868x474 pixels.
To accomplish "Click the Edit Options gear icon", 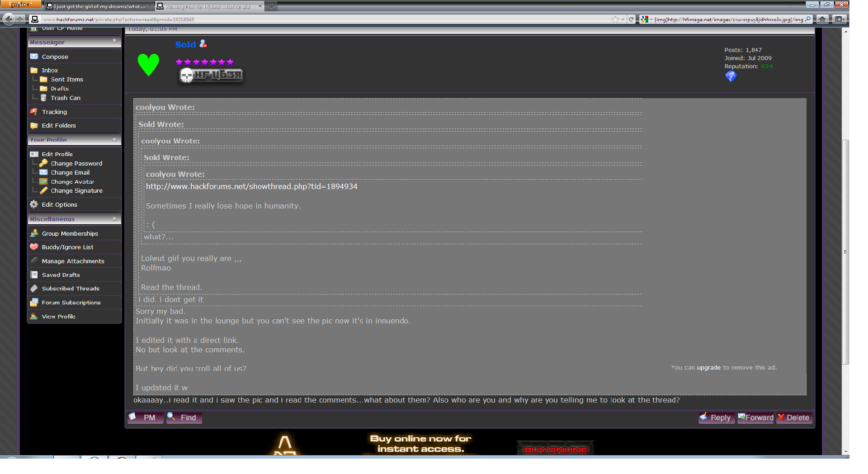I will pos(34,204).
